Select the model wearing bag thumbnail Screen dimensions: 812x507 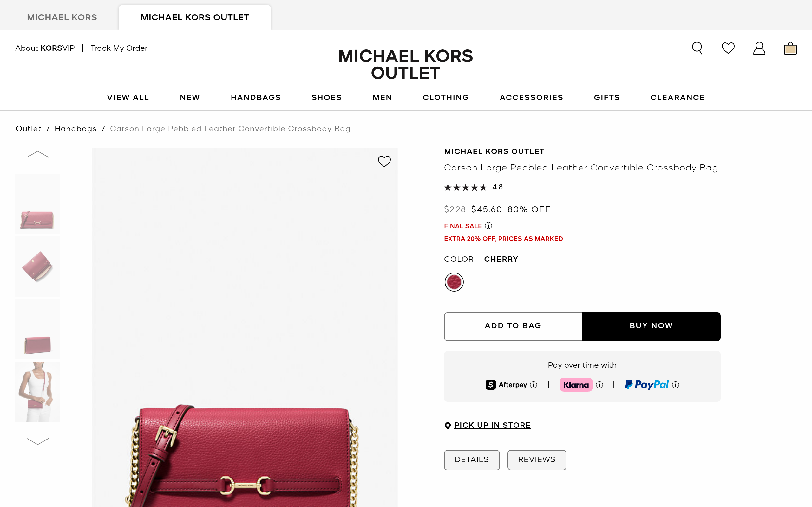(x=37, y=392)
